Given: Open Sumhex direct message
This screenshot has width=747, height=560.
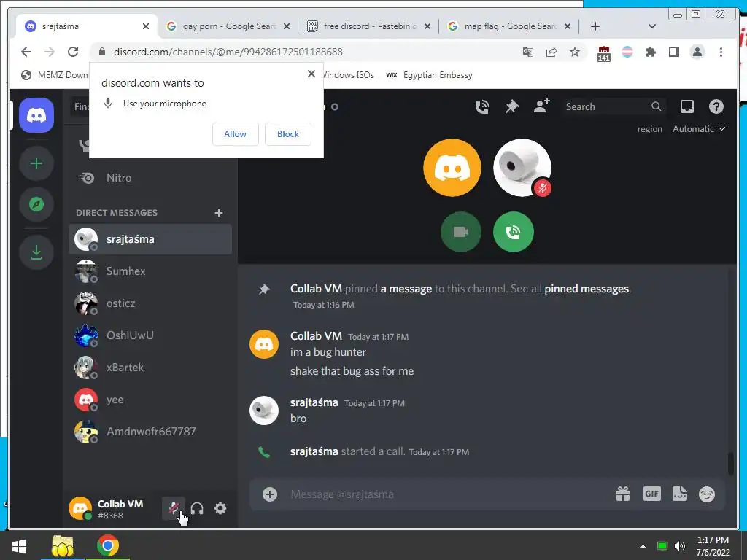Looking at the screenshot, I should [x=150, y=271].
